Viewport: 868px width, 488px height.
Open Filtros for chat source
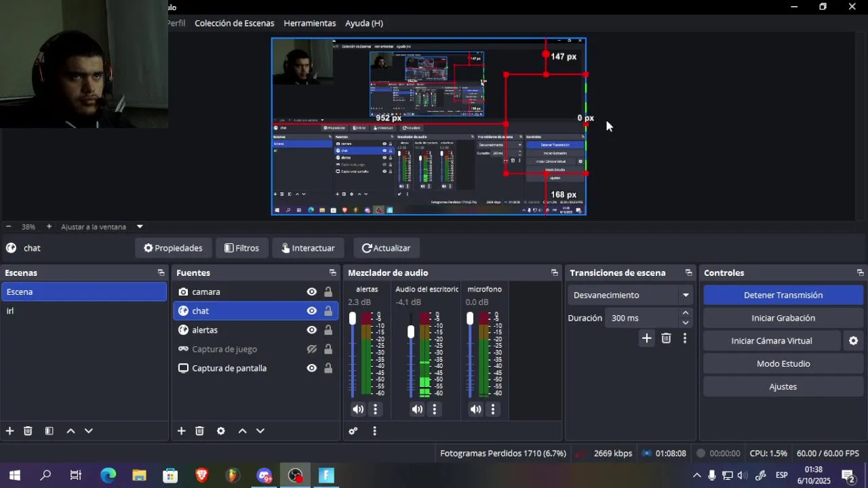pyautogui.click(x=242, y=248)
